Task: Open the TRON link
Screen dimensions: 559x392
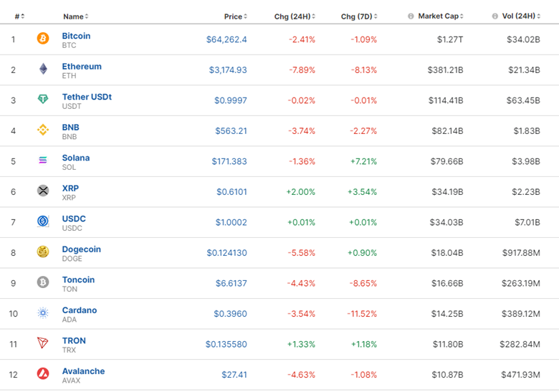Action: [74, 340]
